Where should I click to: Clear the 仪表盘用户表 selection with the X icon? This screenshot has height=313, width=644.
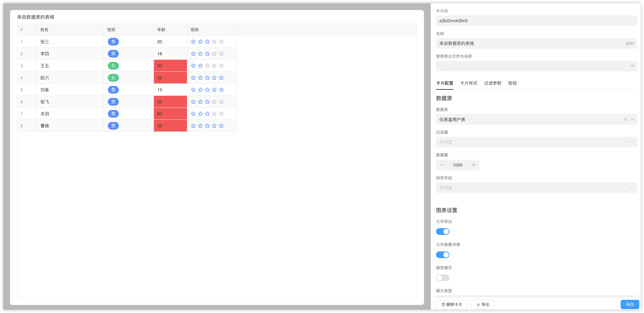click(x=625, y=119)
